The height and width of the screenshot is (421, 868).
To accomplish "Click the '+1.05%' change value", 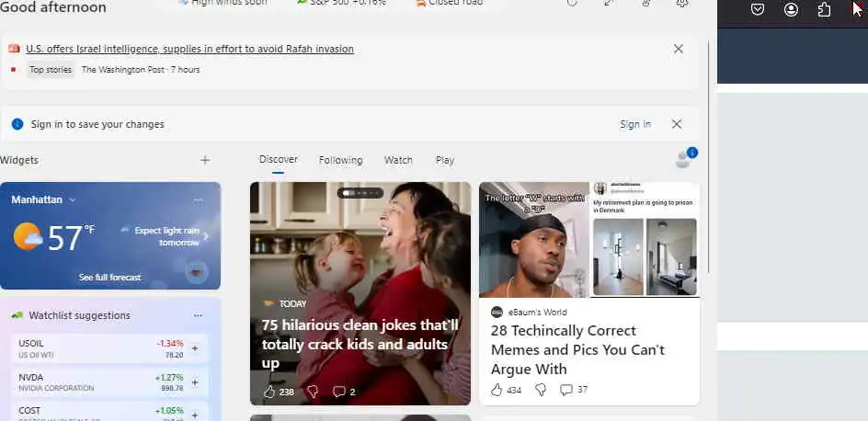I will pyautogui.click(x=169, y=411).
